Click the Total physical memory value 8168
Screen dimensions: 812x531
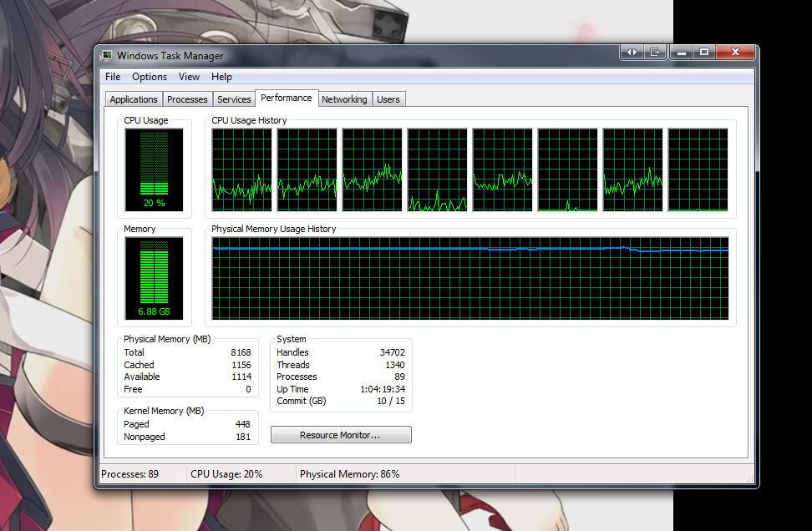pos(241,352)
